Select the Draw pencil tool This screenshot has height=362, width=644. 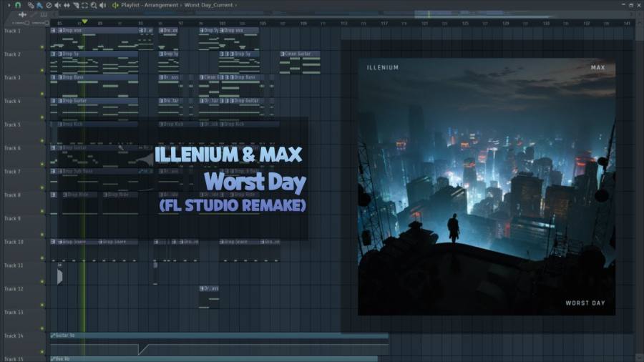pos(31,5)
